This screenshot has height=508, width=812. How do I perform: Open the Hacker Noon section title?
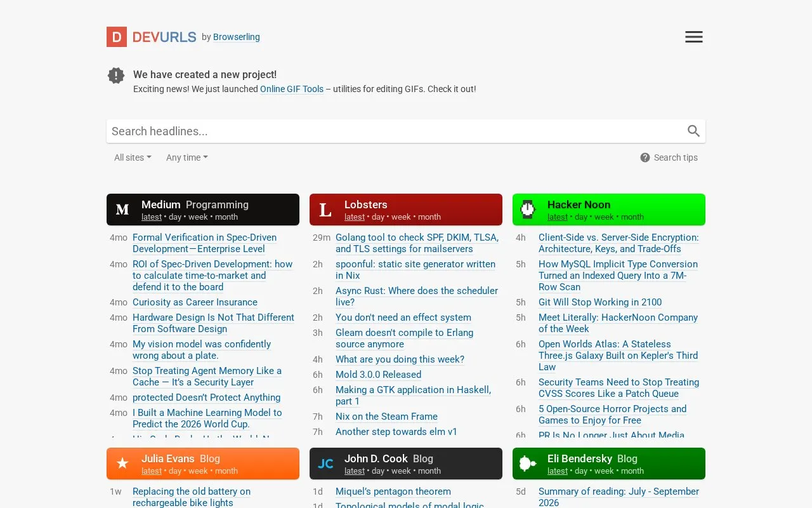coord(579,204)
